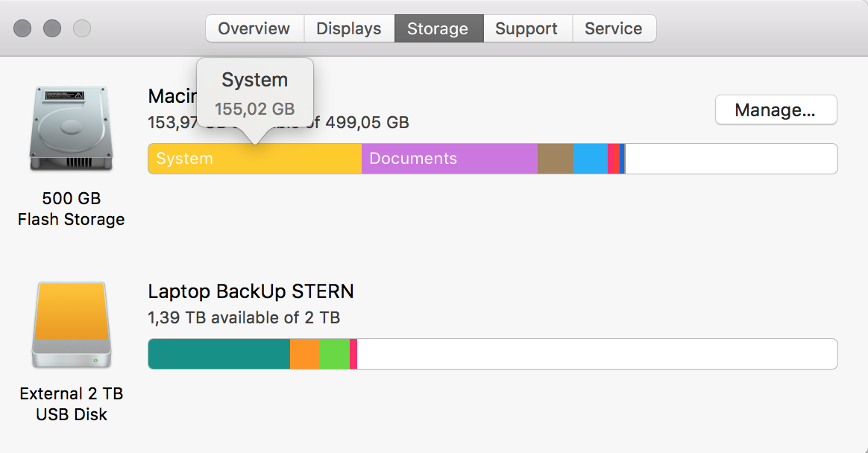This screenshot has height=453, width=868.
Task: Click the brown segment in Macintosh storage bar
Action: [x=556, y=159]
